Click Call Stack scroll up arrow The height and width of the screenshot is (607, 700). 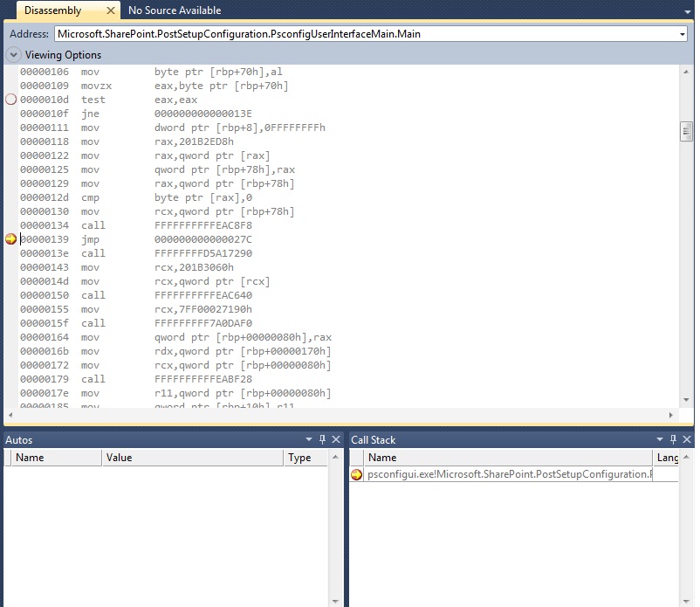(x=686, y=457)
